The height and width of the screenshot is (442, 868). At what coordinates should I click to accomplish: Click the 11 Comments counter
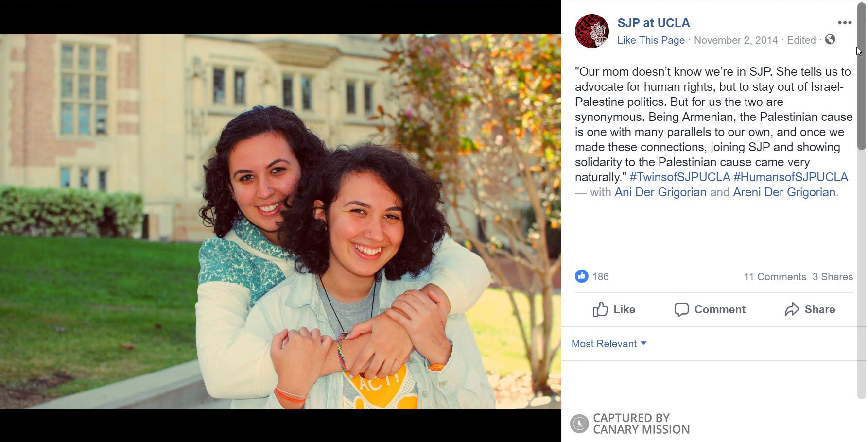tap(775, 277)
